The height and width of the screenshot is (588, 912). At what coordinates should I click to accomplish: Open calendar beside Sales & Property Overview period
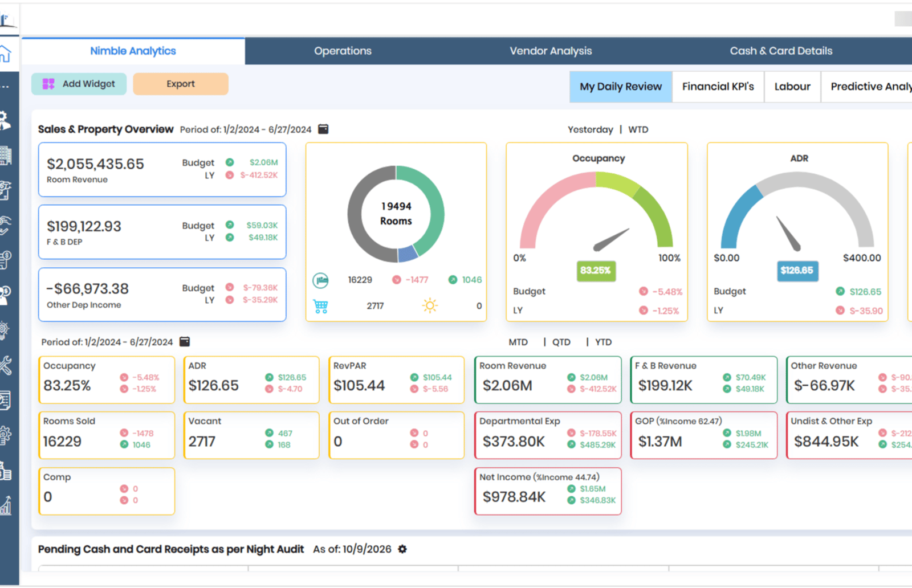323,129
